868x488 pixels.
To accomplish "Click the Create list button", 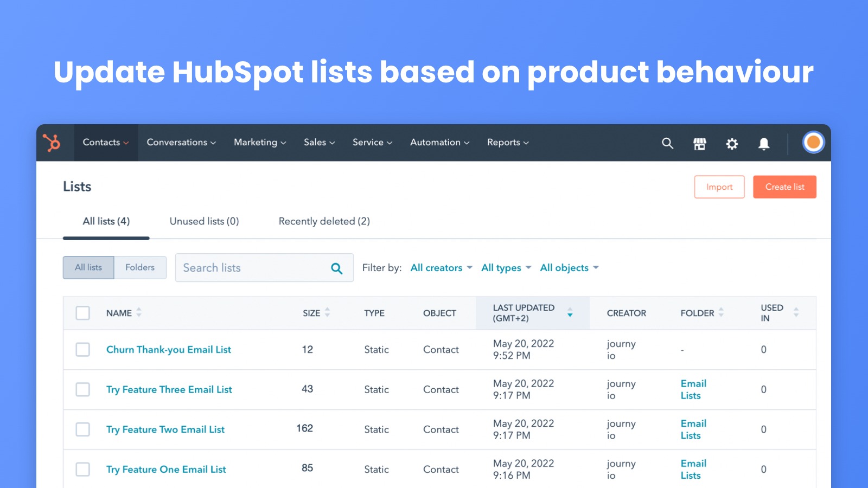I will 784,187.
